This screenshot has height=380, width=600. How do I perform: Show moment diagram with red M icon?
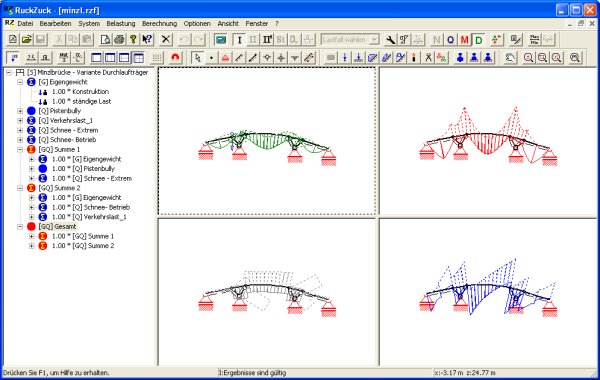[465, 39]
